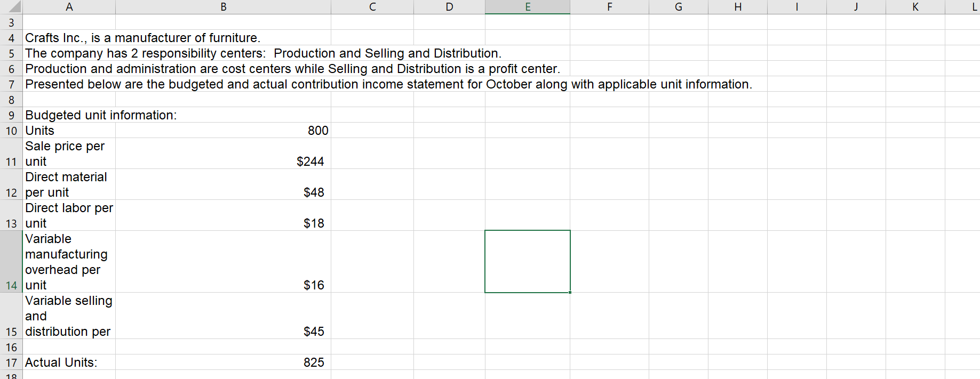Select column C header
The image size is (980, 379).
pos(372,7)
